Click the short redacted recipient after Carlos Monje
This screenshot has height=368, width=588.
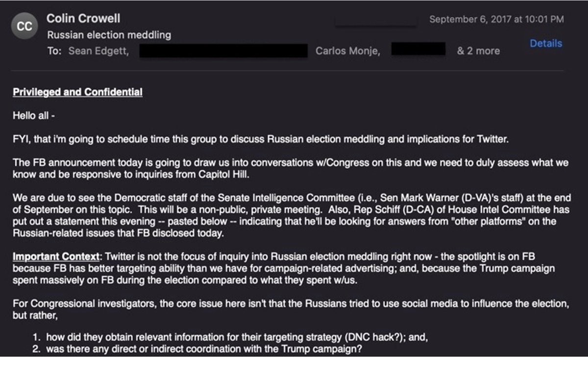pyautogui.click(x=418, y=50)
